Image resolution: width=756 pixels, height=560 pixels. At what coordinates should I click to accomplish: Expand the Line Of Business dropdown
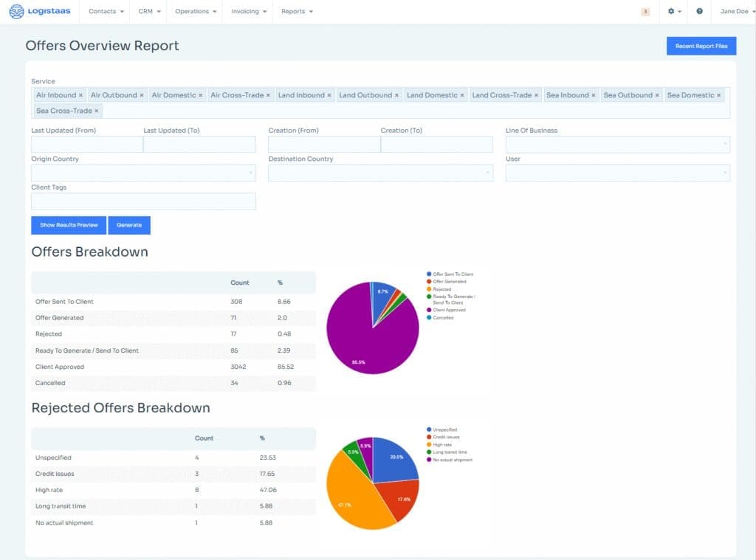617,145
